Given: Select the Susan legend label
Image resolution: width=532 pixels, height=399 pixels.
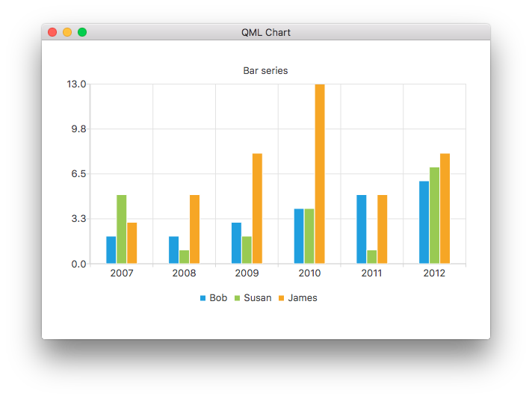Looking at the screenshot, I should click(257, 298).
